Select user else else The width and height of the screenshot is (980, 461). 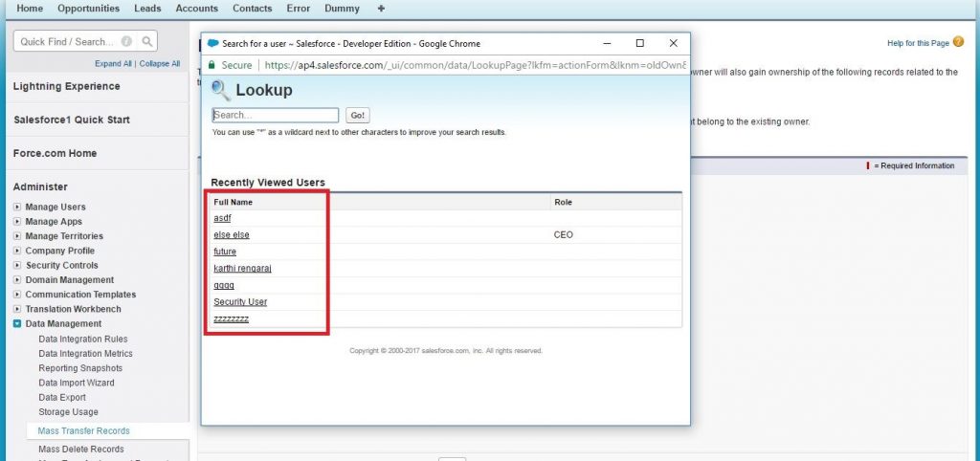tap(232, 235)
